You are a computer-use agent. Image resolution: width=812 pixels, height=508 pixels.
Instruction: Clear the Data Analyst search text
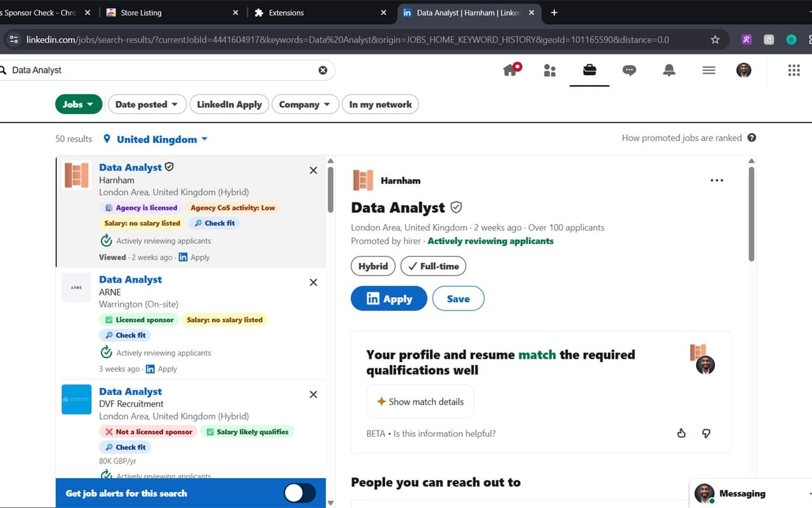pyautogui.click(x=323, y=70)
